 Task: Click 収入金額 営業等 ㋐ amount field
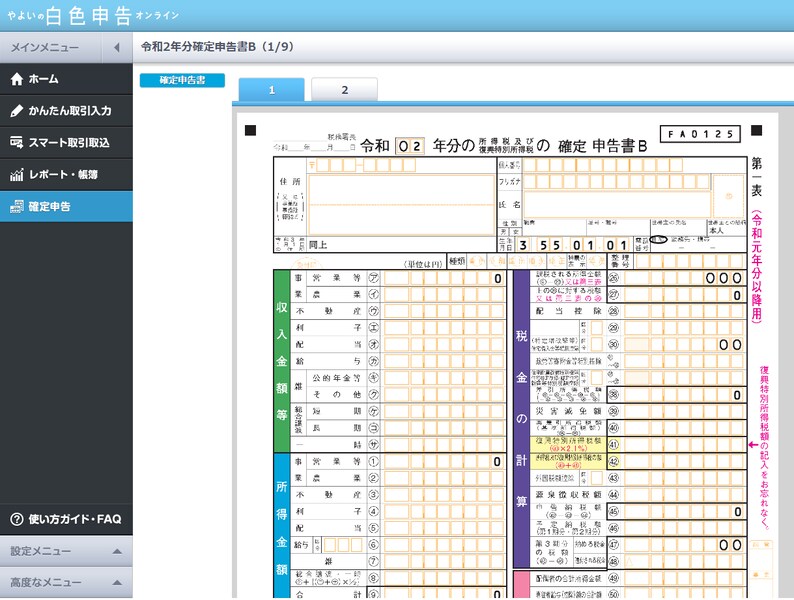[444, 278]
